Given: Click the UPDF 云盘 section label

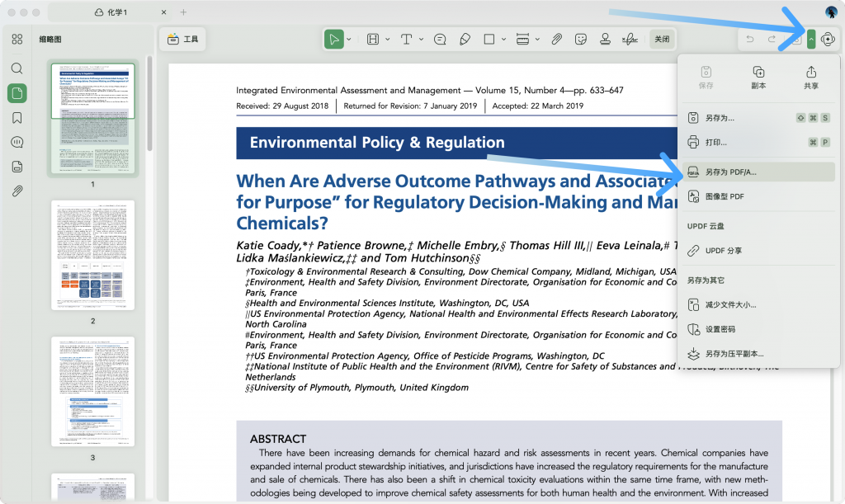Looking at the screenshot, I should click(706, 226).
